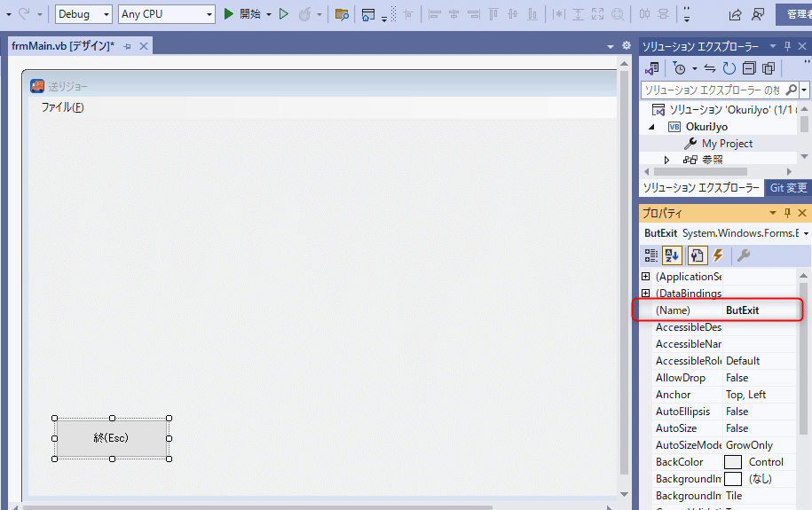Expand the 参照 references node
This screenshot has height=510, width=812.
click(x=666, y=160)
